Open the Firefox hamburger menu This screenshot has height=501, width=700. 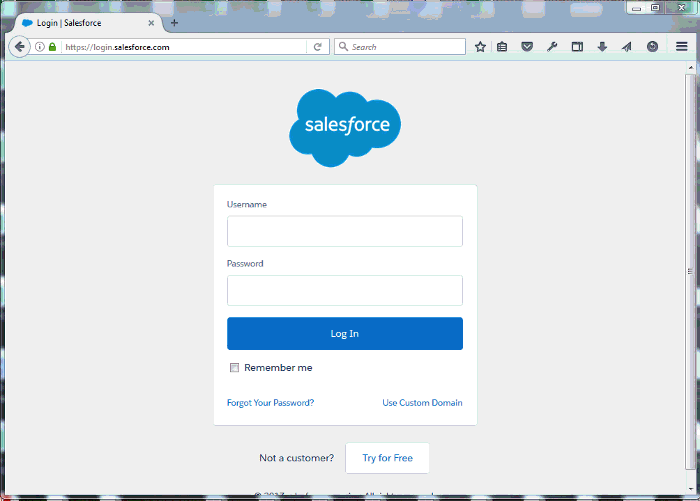tap(681, 47)
